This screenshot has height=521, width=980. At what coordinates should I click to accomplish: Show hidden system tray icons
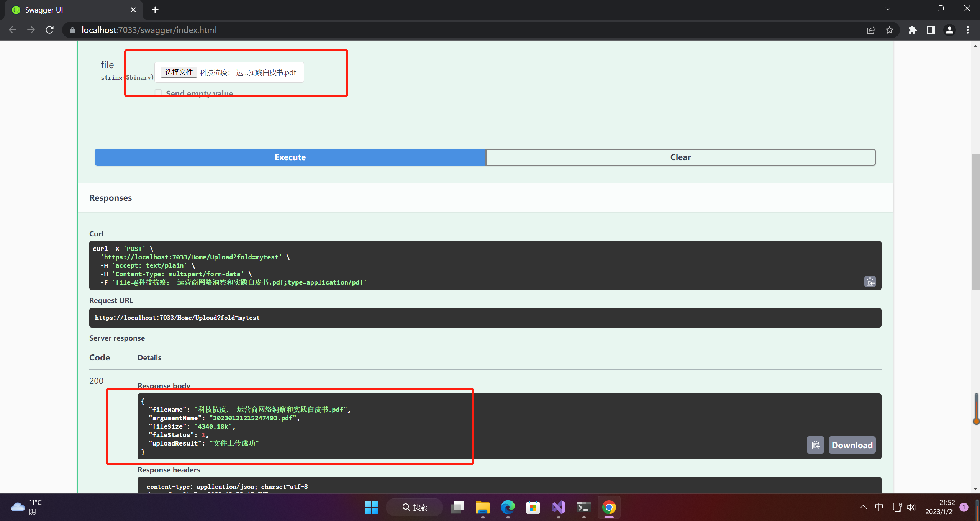[863, 507]
